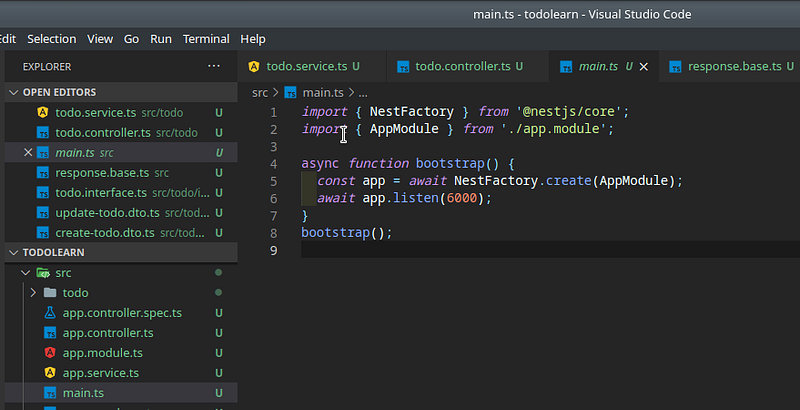This screenshot has height=410, width=800.
Task: Collapse the TODOLEARN project section
Action: point(14,252)
